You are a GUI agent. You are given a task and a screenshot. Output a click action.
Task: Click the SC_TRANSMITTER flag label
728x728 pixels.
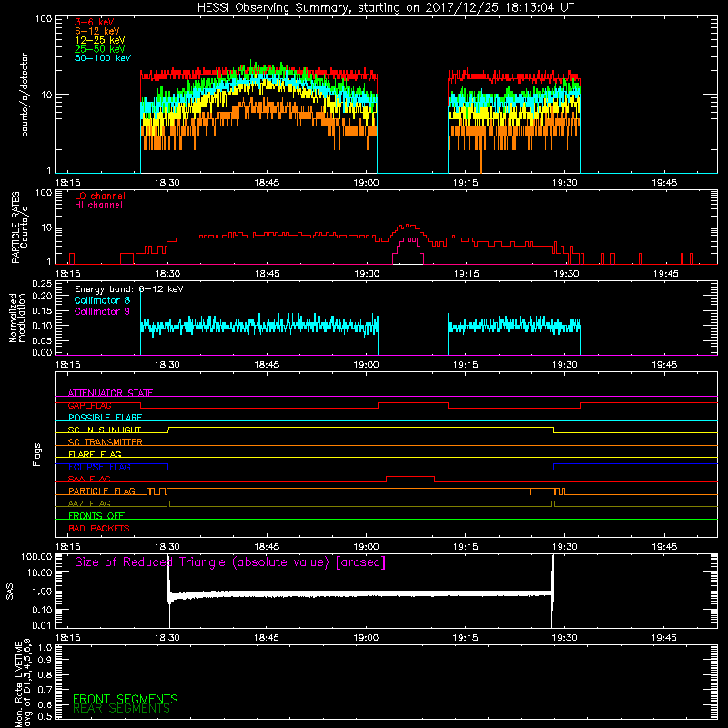106,442
